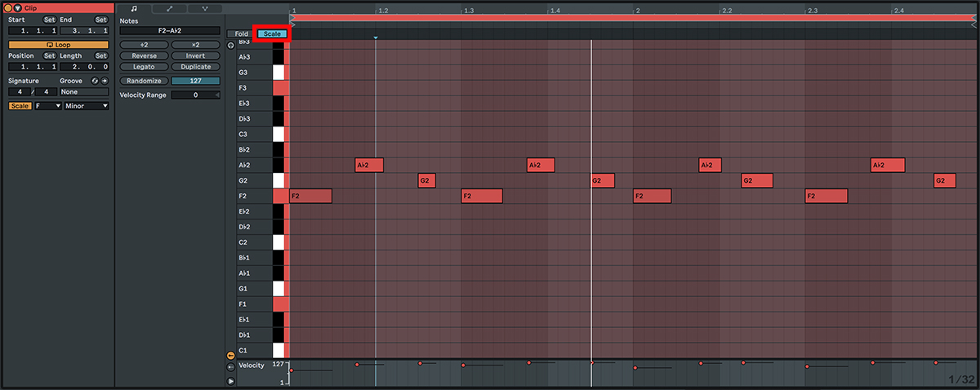
Task: Toggle the blue Scale button beside Fold
Action: click(x=273, y=34)
